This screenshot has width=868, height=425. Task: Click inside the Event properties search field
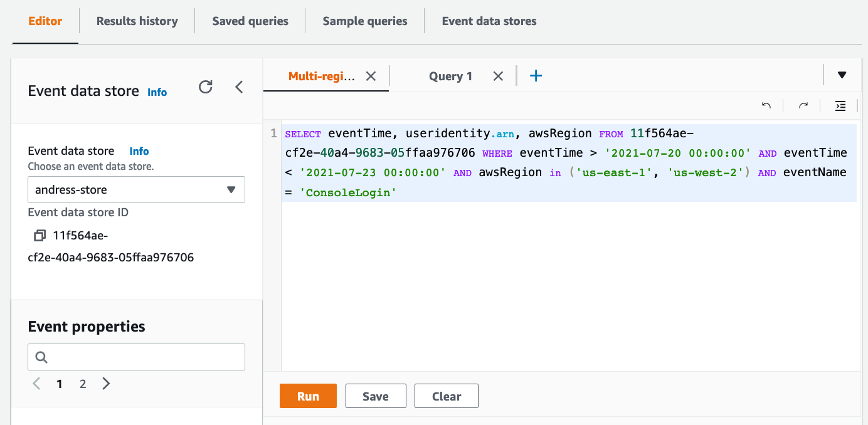click(136, 357)
